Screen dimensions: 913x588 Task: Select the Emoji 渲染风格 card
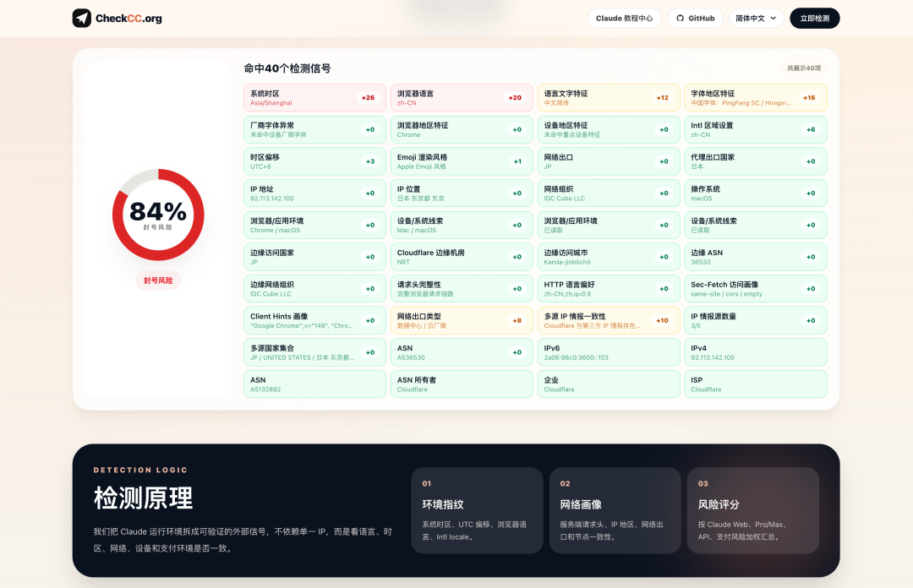pyautogui.click(x=462, y=161)
